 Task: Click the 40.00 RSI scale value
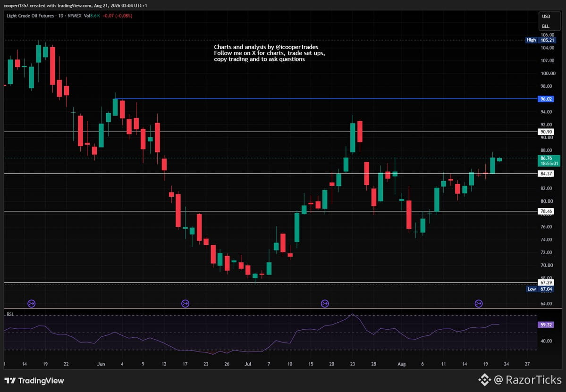[546, 341]
